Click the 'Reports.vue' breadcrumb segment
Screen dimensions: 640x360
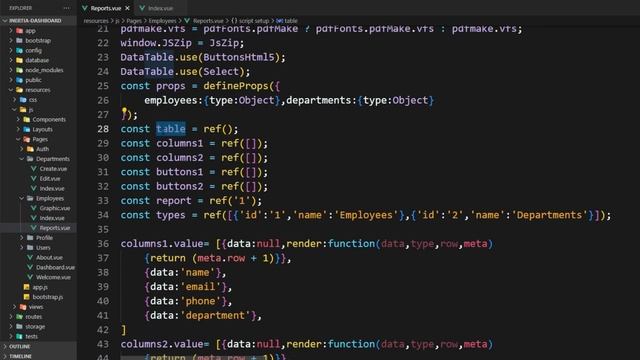[x=208, y=20]
